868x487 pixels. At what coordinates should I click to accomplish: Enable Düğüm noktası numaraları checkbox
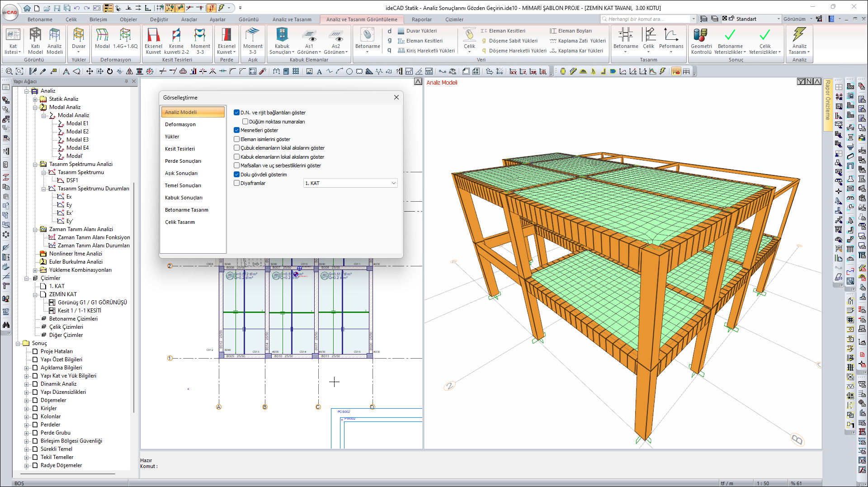pyautogui.click(x=245, y=122)
